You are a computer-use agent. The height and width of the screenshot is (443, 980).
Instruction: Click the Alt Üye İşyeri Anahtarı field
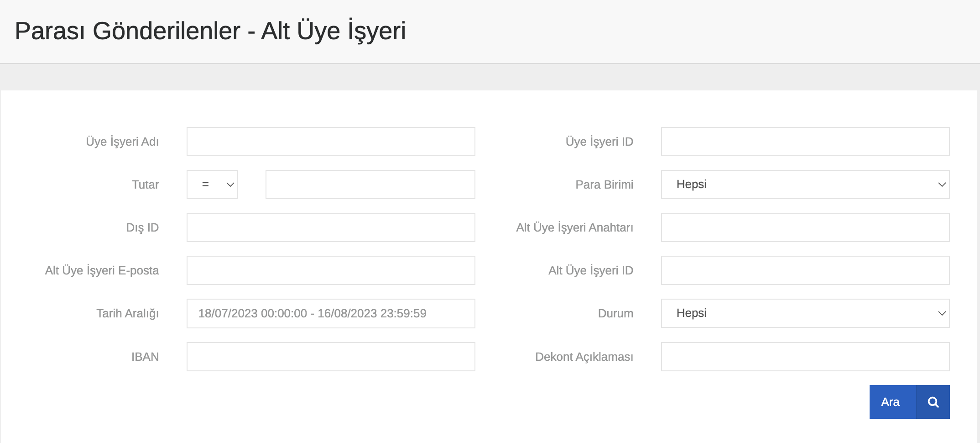pos(805,227)
